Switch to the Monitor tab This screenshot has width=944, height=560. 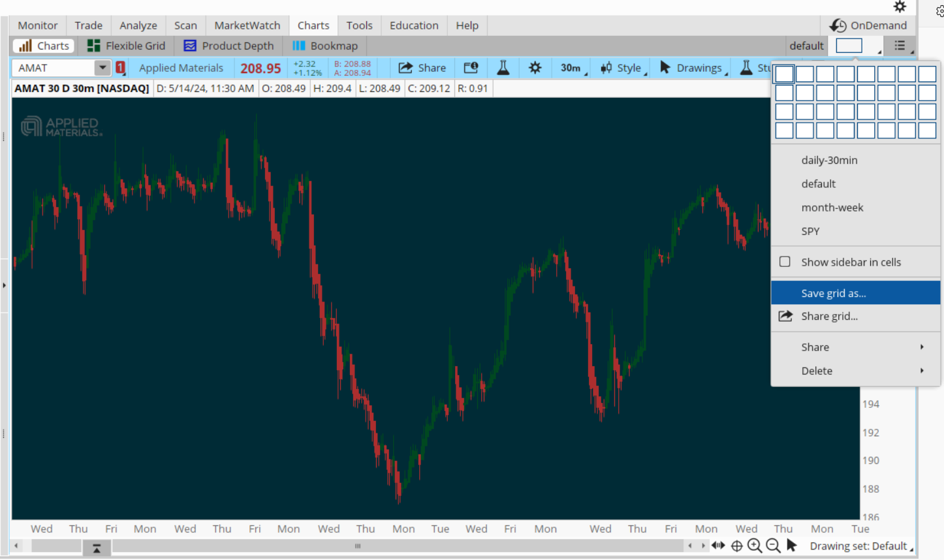coord(38,25)
